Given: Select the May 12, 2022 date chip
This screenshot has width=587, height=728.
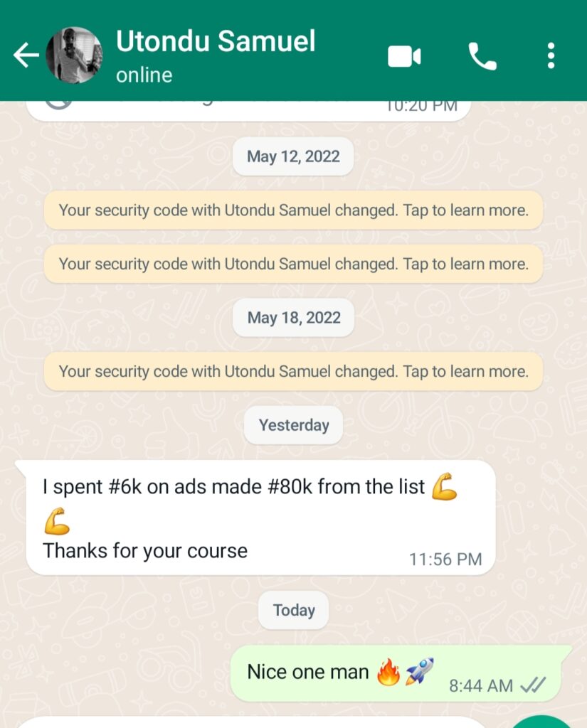Looking at the screenshot, I should 293,156.
